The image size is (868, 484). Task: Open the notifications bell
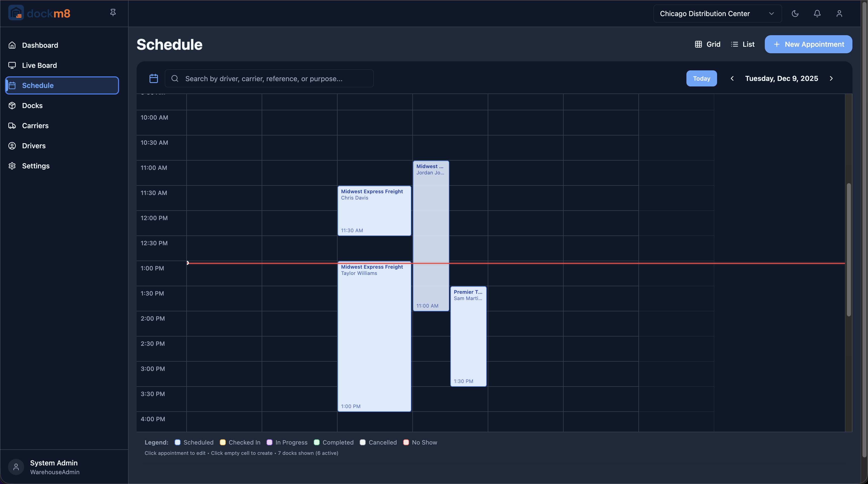(x=817, y=14)
